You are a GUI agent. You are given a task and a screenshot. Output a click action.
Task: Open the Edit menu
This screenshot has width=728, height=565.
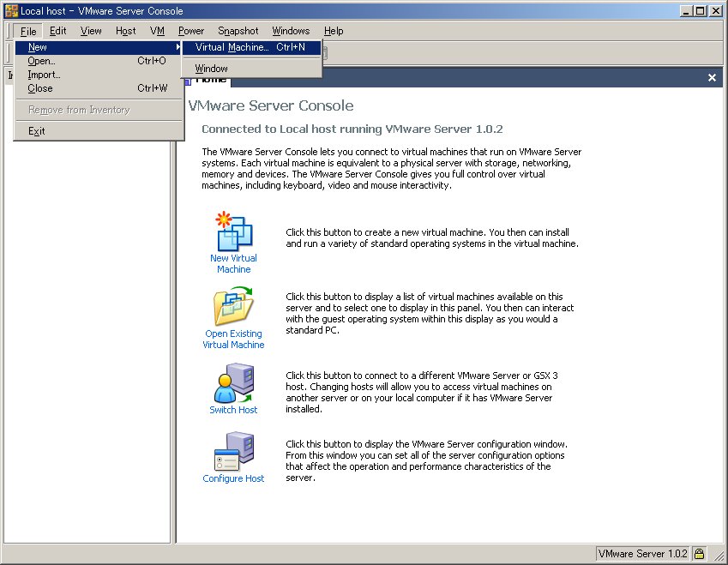tap(58, 31)
